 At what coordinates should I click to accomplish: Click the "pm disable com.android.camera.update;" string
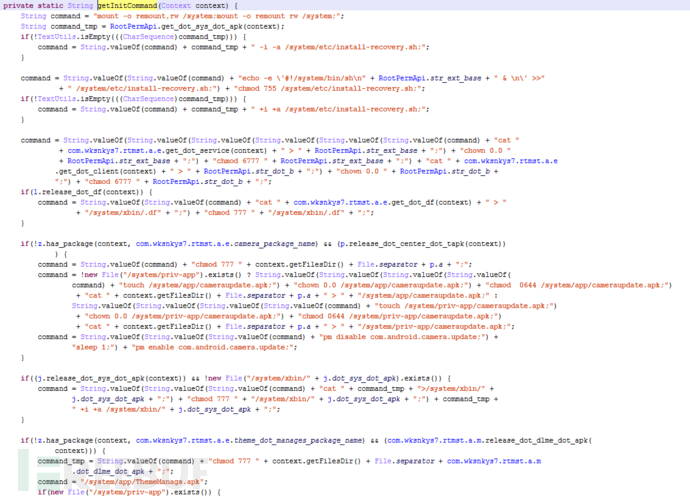point(404,337)
